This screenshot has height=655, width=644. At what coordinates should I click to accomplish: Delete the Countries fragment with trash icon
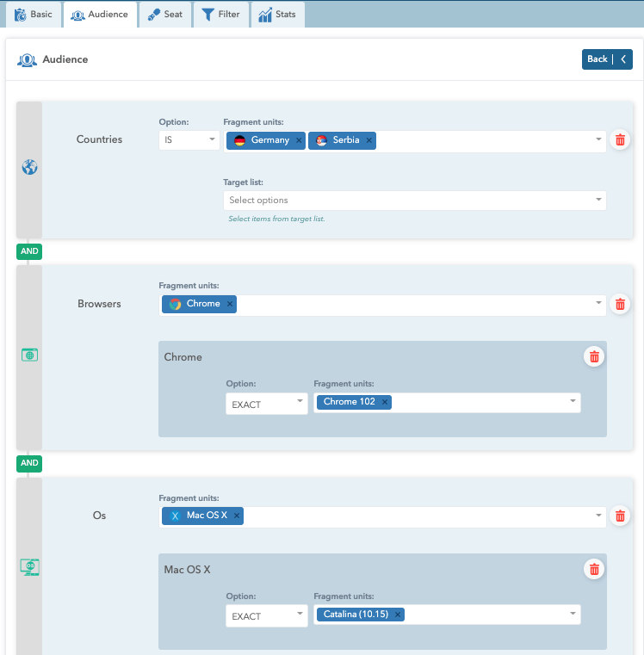(x=620, y=140)
